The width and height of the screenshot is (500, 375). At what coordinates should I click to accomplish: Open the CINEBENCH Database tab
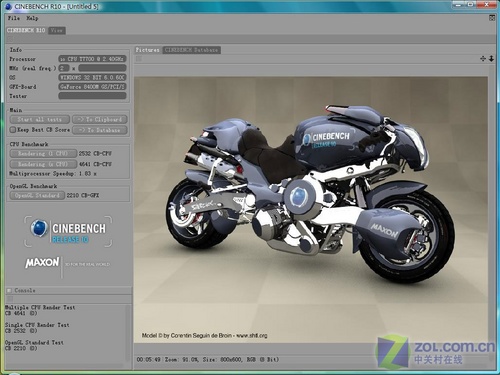pos(191,50)
